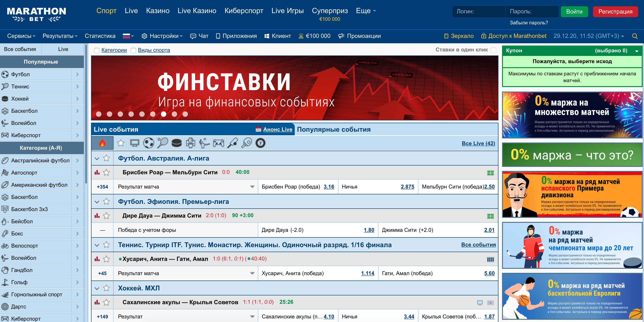Open Дартс category in sidebar

pyautogui.click(x=36, y=306)
